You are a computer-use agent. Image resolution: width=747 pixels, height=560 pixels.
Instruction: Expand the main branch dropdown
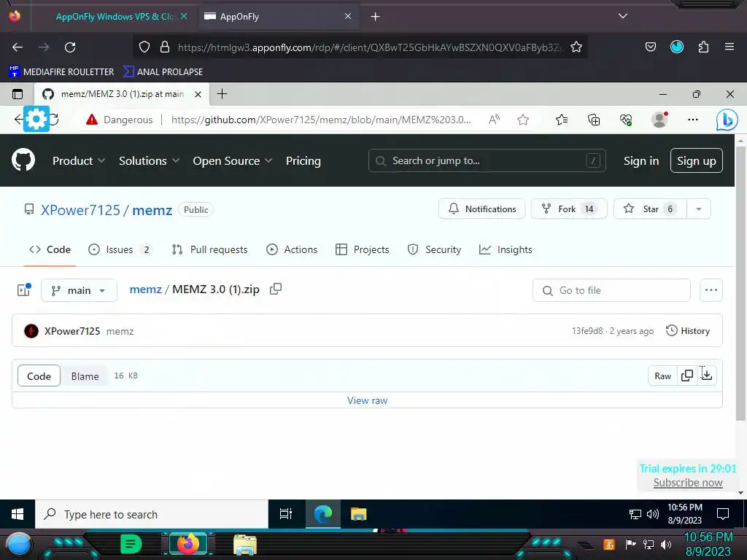(79, 290)
